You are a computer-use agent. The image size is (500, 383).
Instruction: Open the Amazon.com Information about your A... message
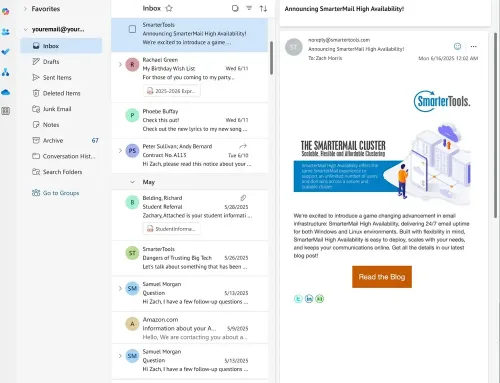[190, 328]
